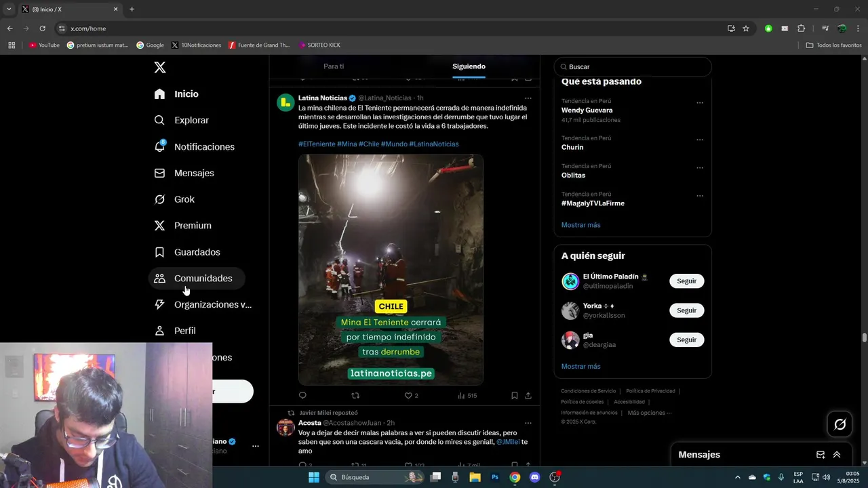Open more options for Acosta post
868x488 pixels.
coord(528,423)
